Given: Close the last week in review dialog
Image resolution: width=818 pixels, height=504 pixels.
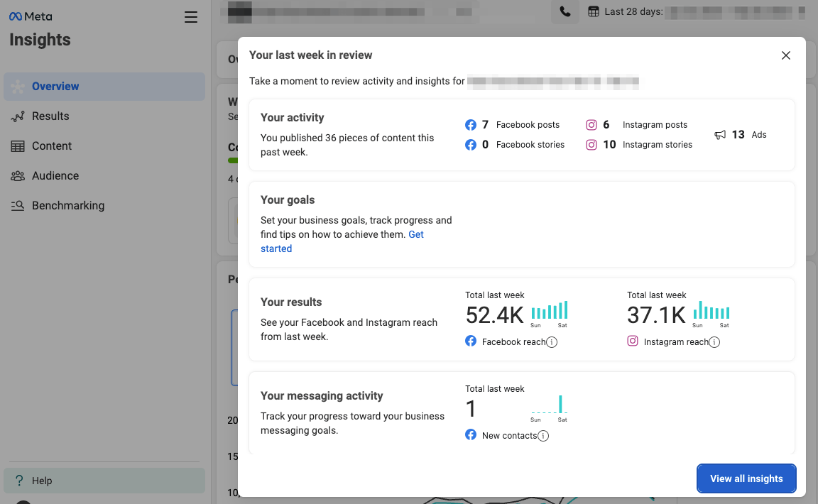Looking at the screenshot, I should click(x=786, y=55).
